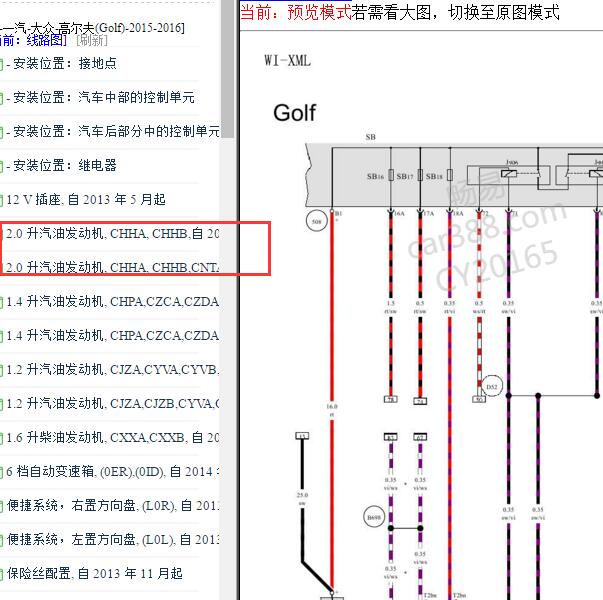Image resolution: width=603 pixels, height=600 pixels.
Task: Click document icon beside 6 档自动变速箱
Action: click(1, 473)
